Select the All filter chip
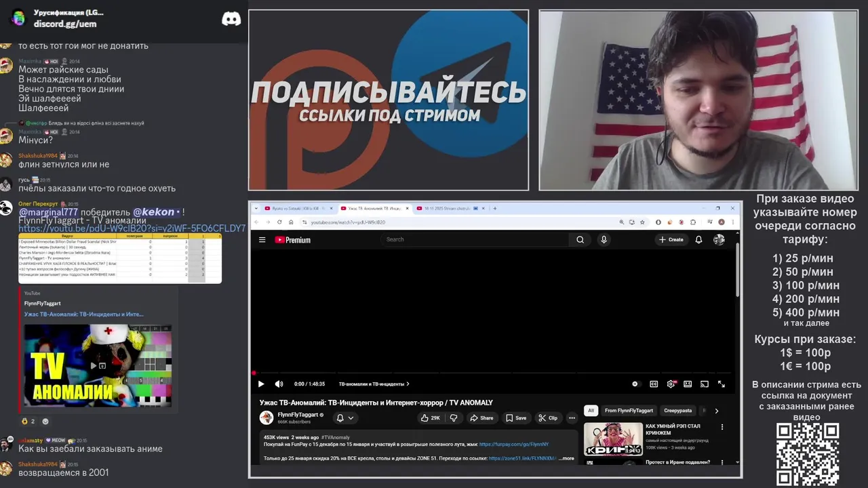This screenshot has height=488, width=868. point(591,410)
